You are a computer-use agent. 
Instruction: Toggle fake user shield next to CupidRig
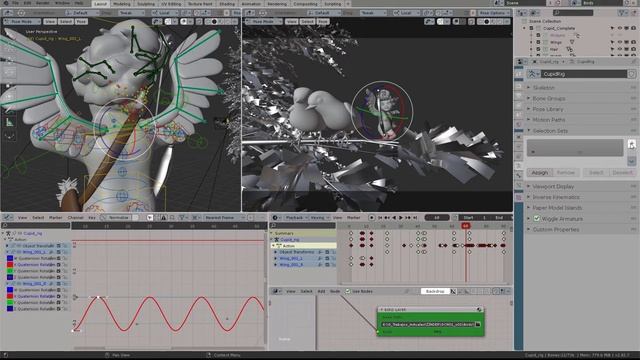pyautogui.click(x=632, y=74)
